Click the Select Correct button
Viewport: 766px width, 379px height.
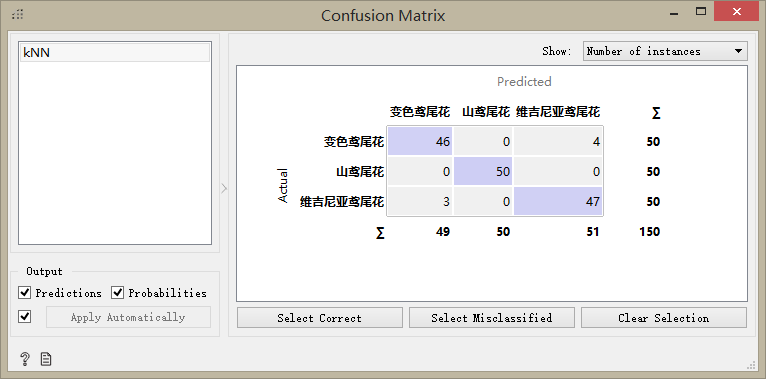tap(319, 318)
